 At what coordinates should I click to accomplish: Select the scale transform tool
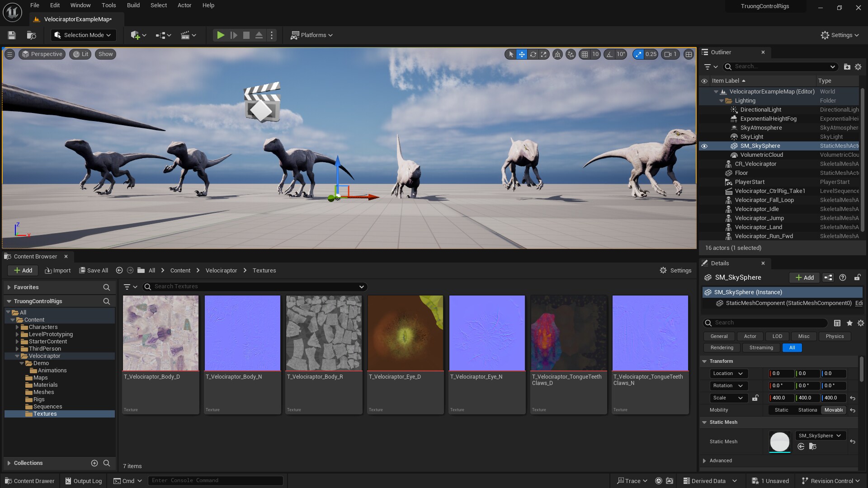[544, 54]
